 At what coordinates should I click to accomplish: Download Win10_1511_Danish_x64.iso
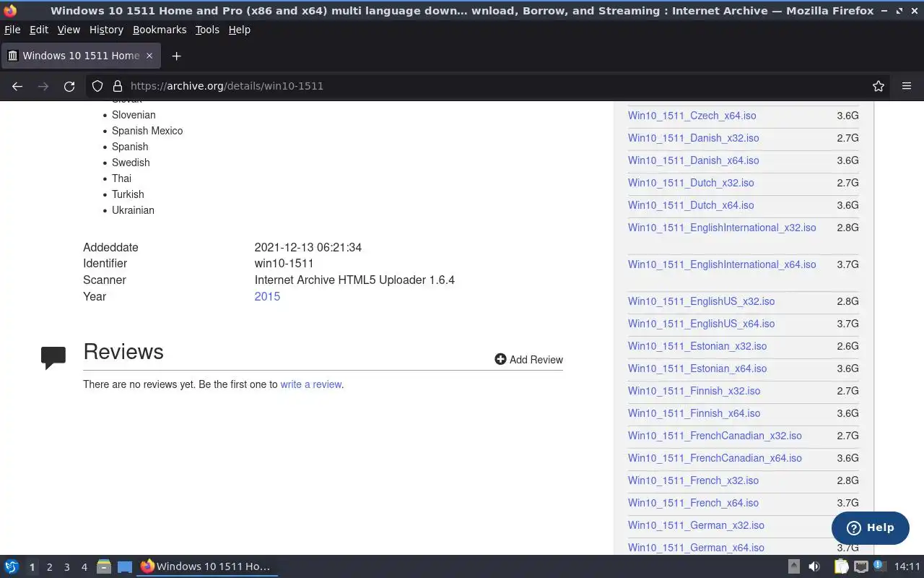[x=694, y=160]
